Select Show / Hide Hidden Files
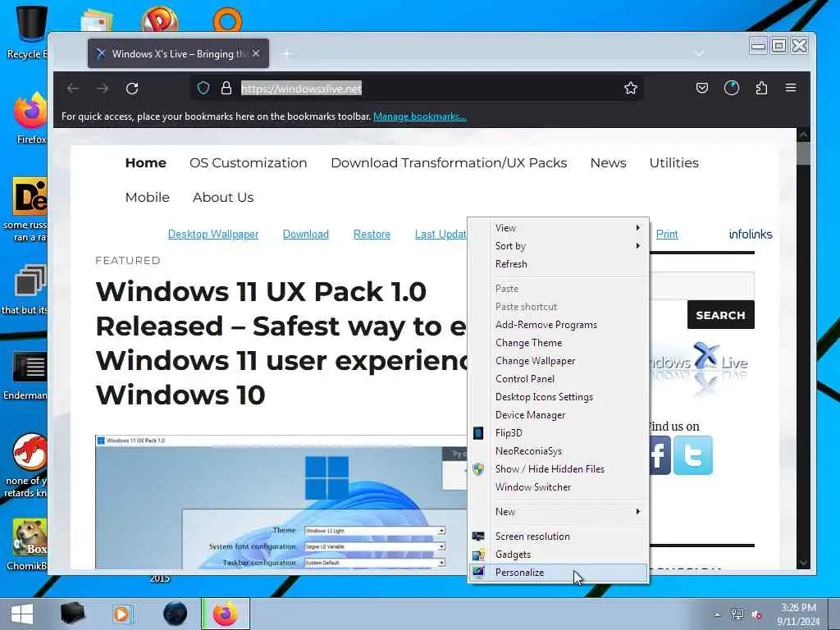This screenshot has width=840, height=630. coord(558,468)
